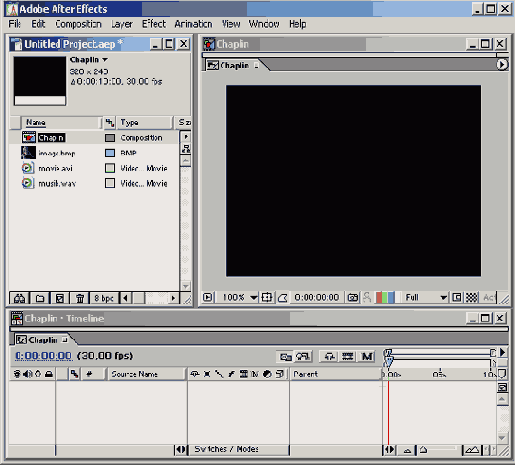515x465 pixels.
Task: Open the File menu
Action: [14, 24]
